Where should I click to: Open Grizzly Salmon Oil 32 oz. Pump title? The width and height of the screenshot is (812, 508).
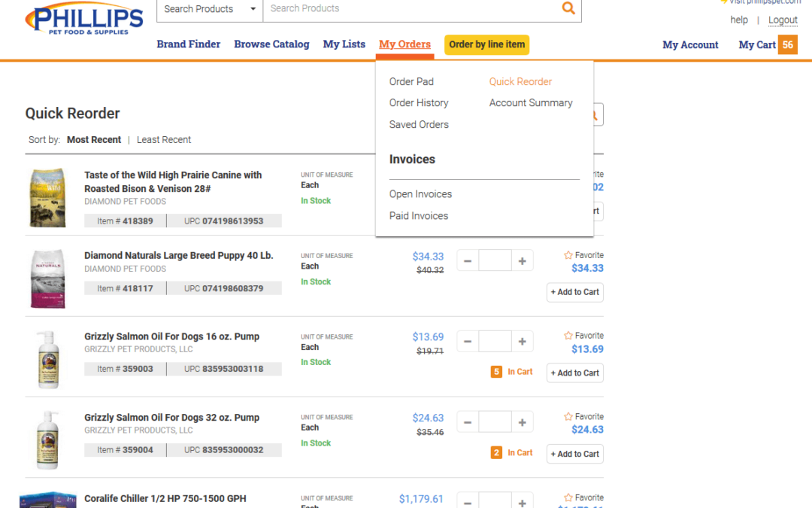click(x=172, y=417)
